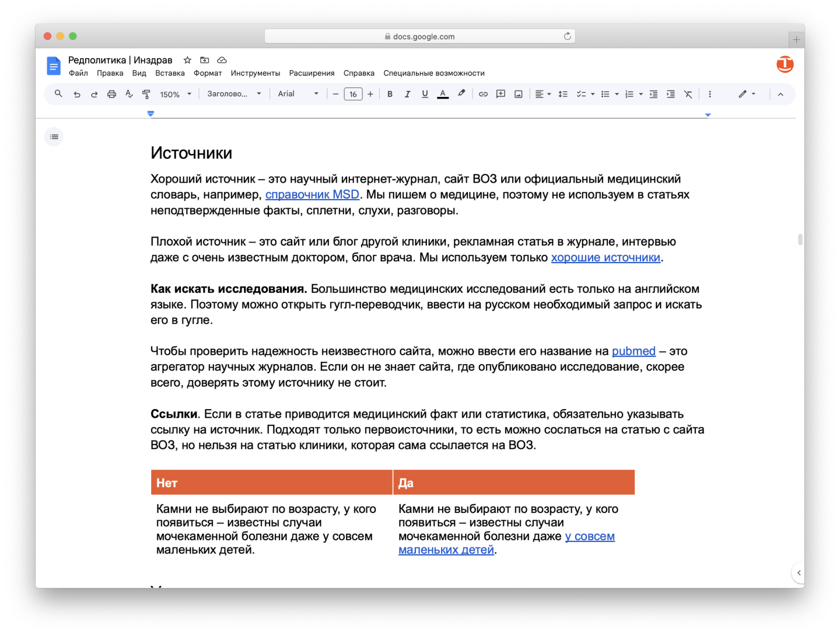The image size is (840, 636).
Task: Click the spell check icon
Action: pyautogui.click(x=129, y=94)
